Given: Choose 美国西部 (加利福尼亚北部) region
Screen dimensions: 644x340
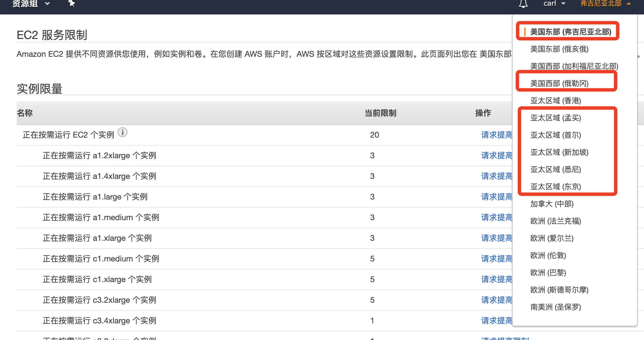Looking at the screenshot, I should point(574,66).
